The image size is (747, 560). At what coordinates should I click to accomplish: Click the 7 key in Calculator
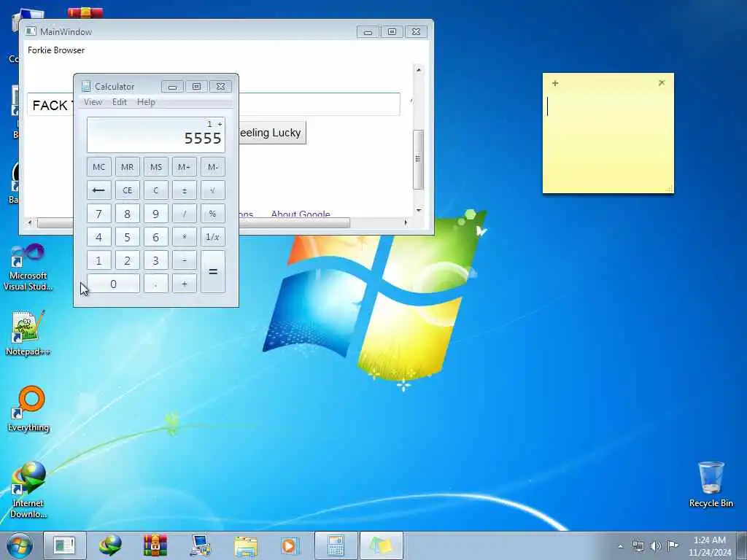click(x=99, y=214)
